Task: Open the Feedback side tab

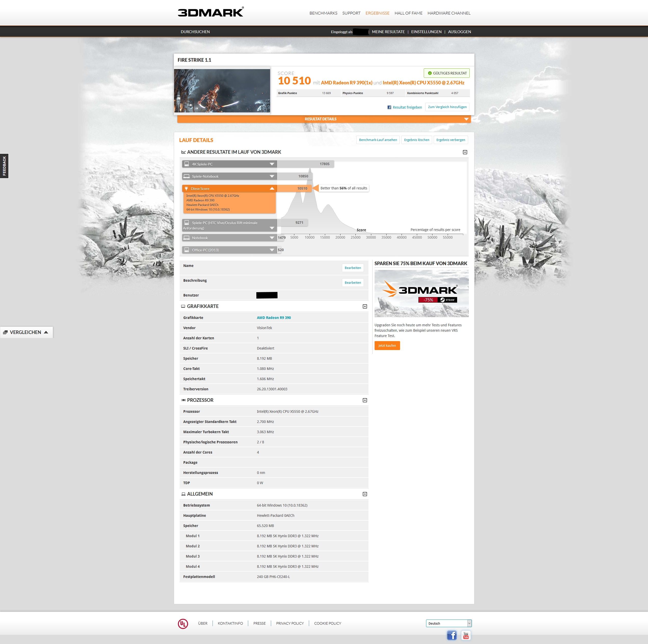Action: pyautogui.click(x=4, y=166)
